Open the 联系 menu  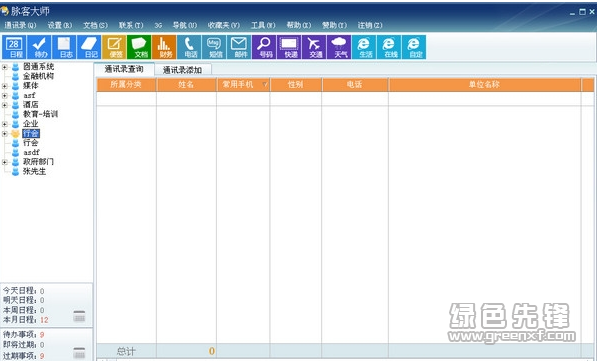click(x=131, y=25)
